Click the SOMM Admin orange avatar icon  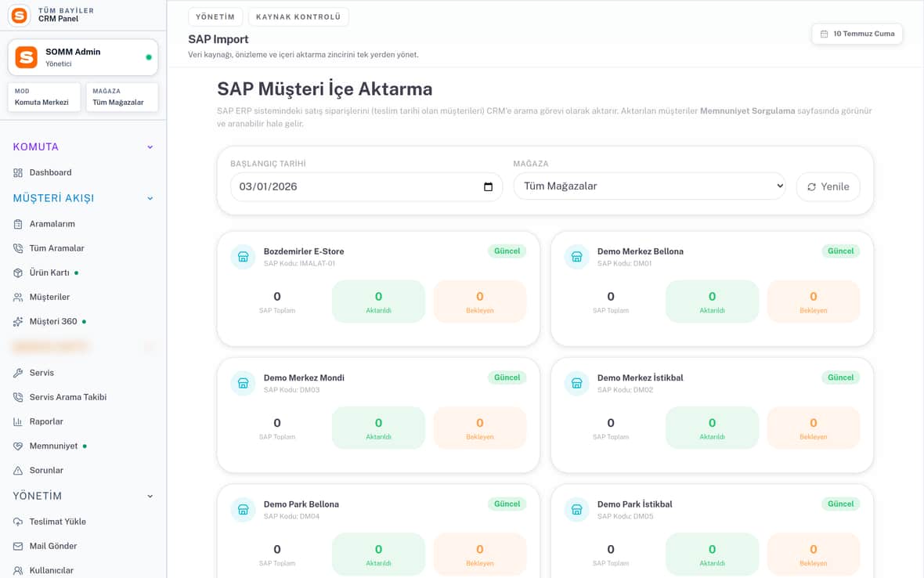(x=27, y=57)
